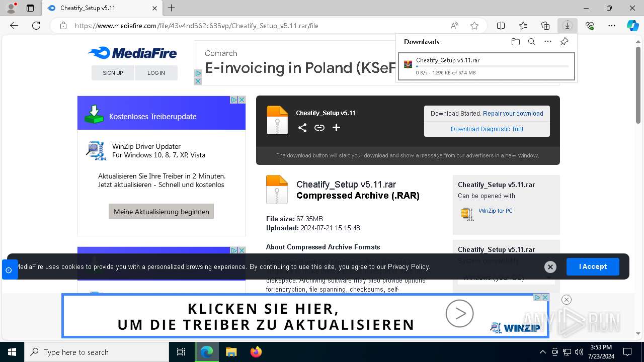Open File Explorer from the taskbar
644x362 pixels.
point(231,352)
